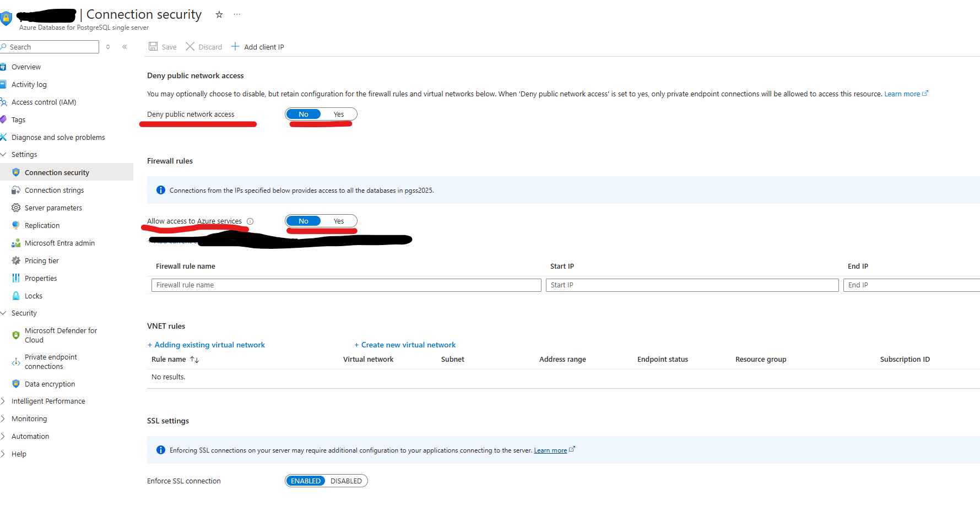
Task: Click the Discard X icon
Action: (x=190, y=46)
